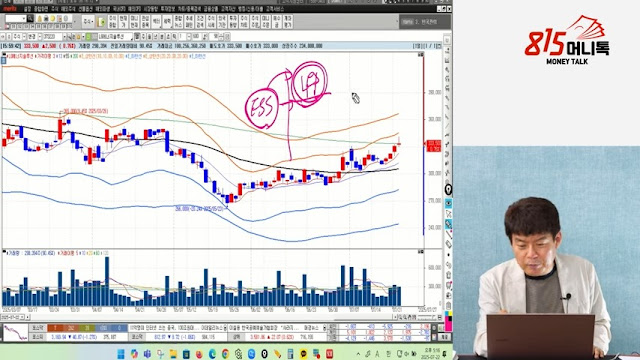
Task: Open Microsoft Teams from the taskbar
Action: (x=147, y=354)
